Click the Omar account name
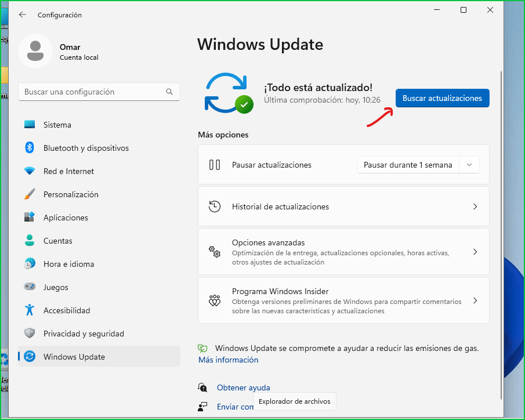The height and width of the screenshot is (420, 525). (70, 47)
